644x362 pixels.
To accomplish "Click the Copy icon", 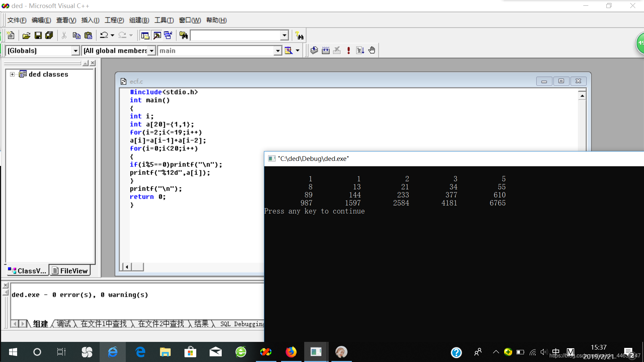I will point(76,35).
